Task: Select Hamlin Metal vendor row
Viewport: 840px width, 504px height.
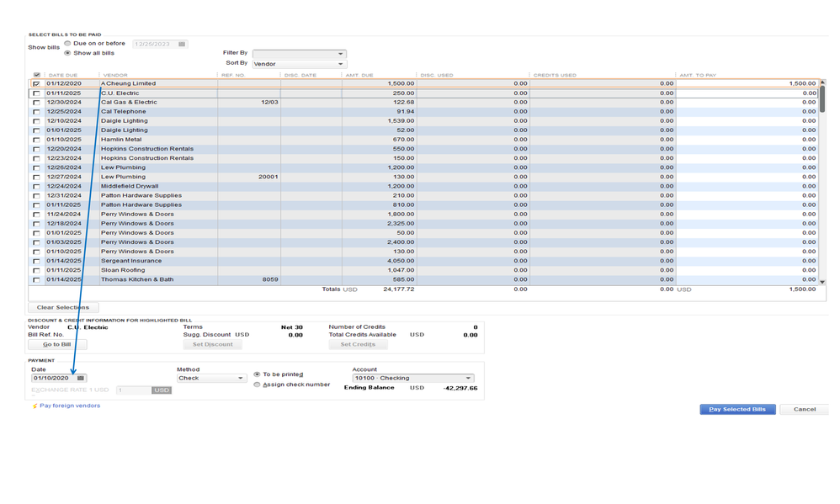Action: [x=423, y=140]
